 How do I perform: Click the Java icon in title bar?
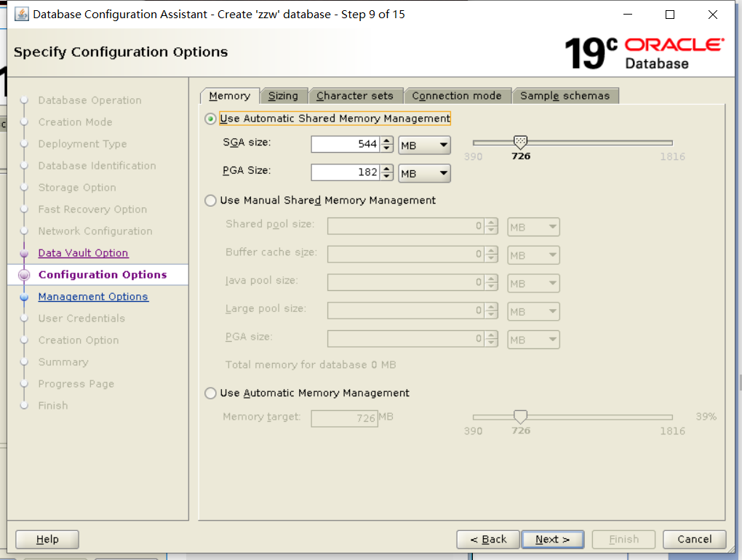point(21,15)
